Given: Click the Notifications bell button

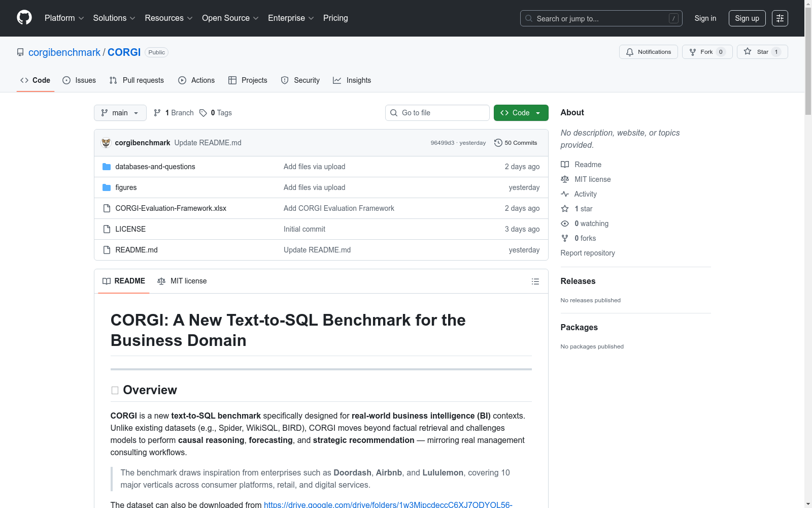Looking at the screenshot, I should pos(649,52).
